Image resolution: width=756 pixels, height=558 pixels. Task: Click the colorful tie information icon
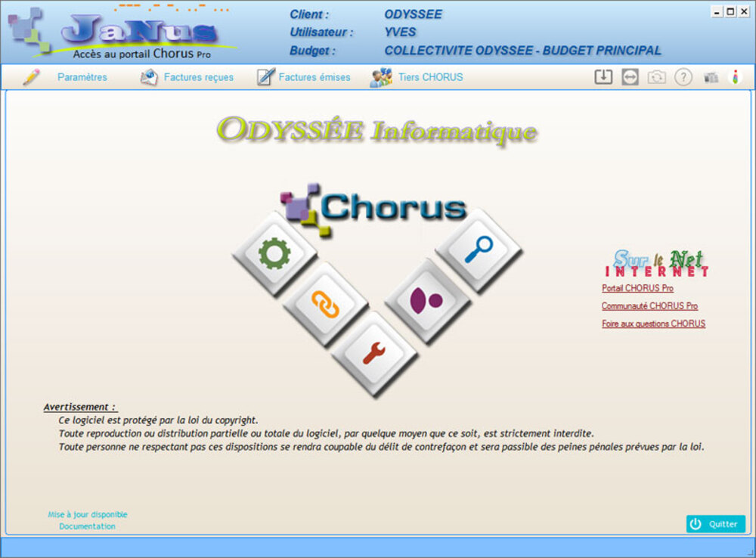(736, 77)
